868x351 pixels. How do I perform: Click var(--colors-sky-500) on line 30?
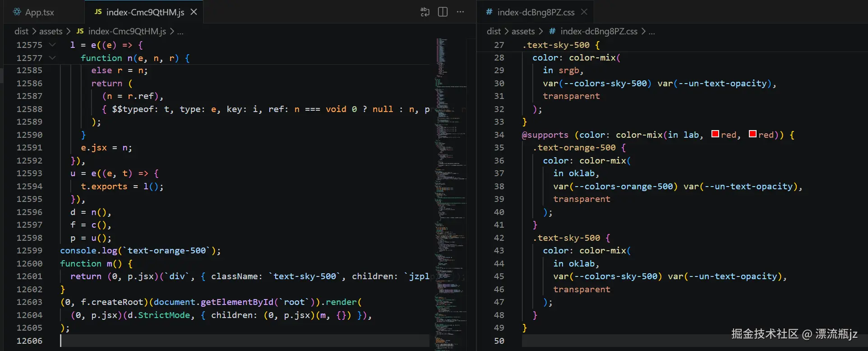tap(597, 84)
